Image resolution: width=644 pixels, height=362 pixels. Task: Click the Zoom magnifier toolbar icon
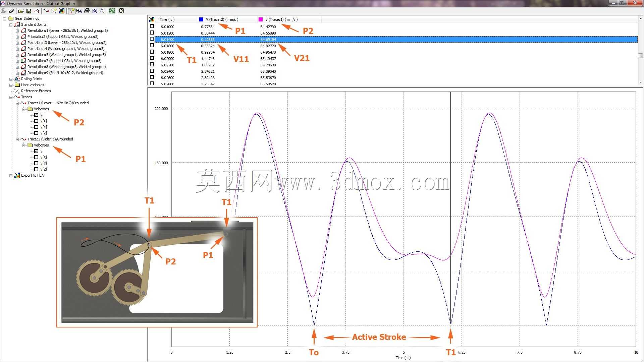(102, 11)
